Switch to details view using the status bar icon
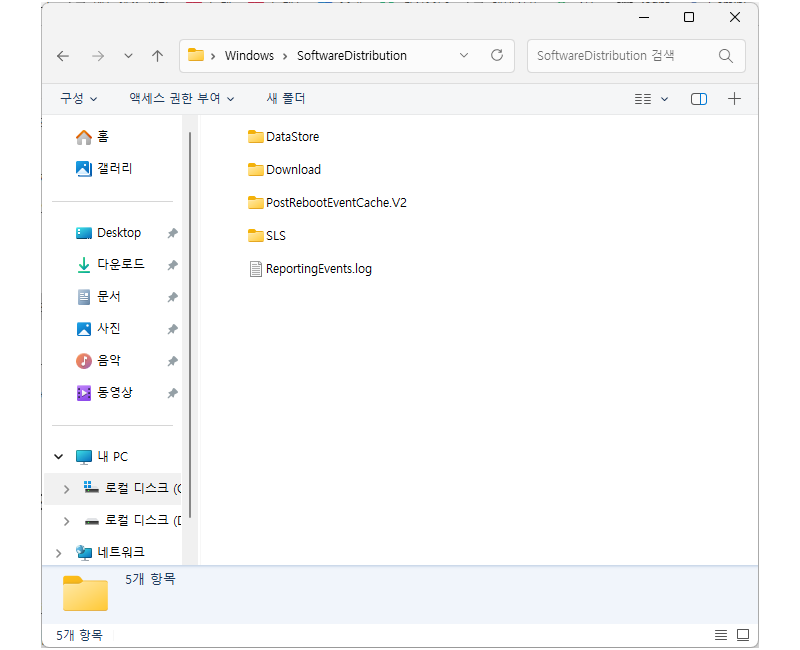This screenshot has width=800, height=650. click(x=720, y=634)
